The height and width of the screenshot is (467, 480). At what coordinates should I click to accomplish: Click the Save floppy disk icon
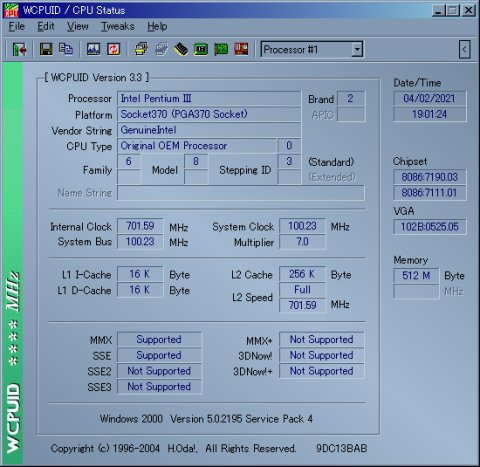46,49
